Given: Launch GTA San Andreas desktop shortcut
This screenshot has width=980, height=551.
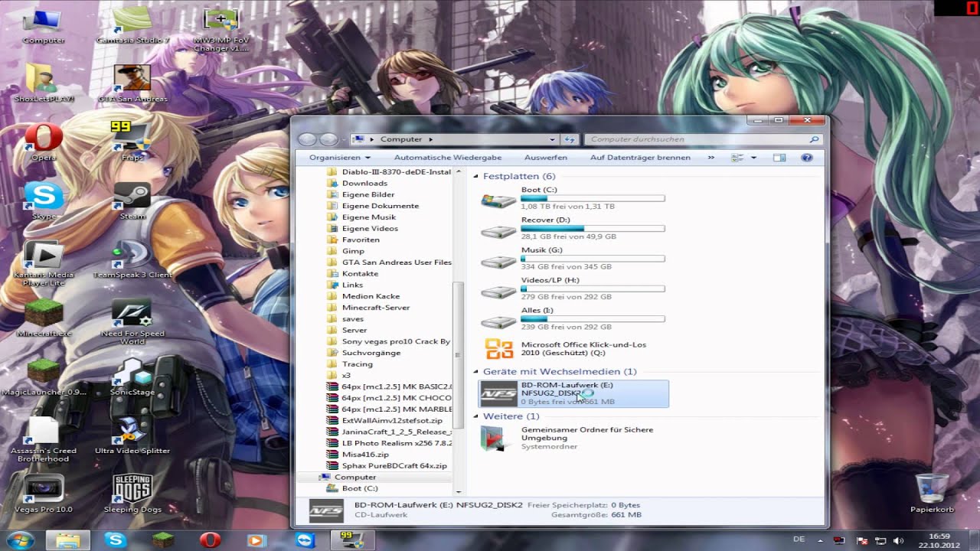Looking at the screenshot, I should (x=132, y=83).
